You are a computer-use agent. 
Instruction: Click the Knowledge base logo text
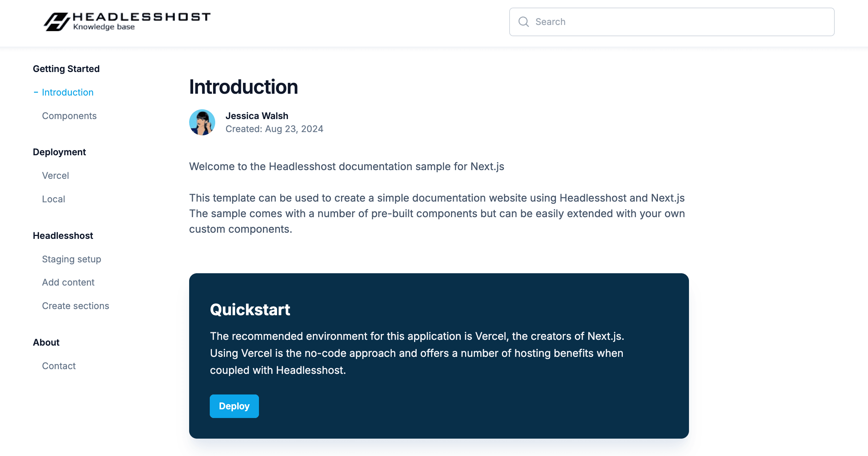(x=104, y=27)
